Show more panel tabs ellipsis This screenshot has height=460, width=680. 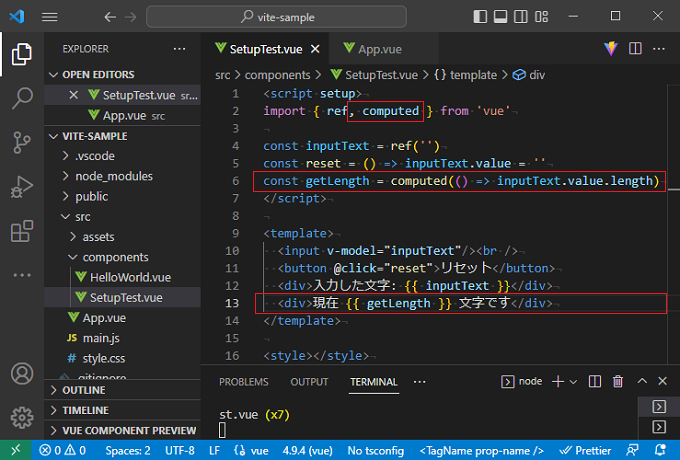pos(419,382)
